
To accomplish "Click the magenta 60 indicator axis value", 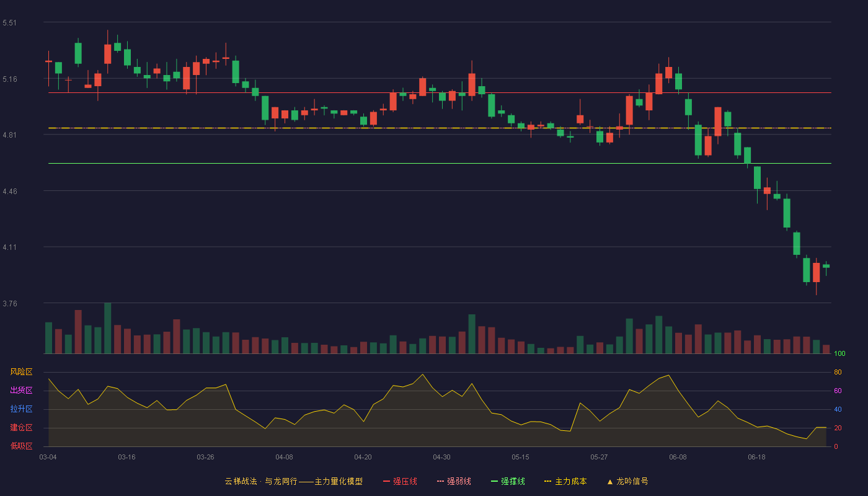I will click(838, 391).
